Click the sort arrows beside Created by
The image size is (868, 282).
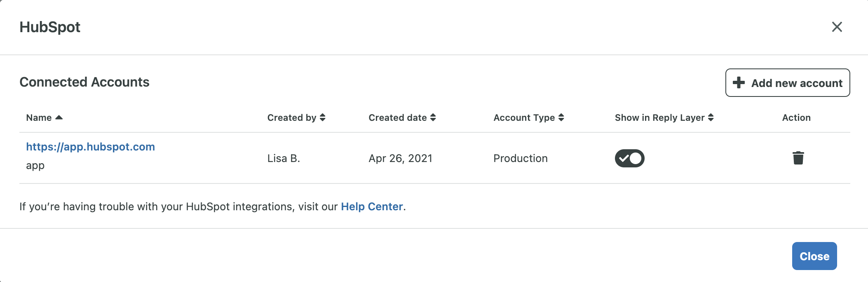coord(322,117)
